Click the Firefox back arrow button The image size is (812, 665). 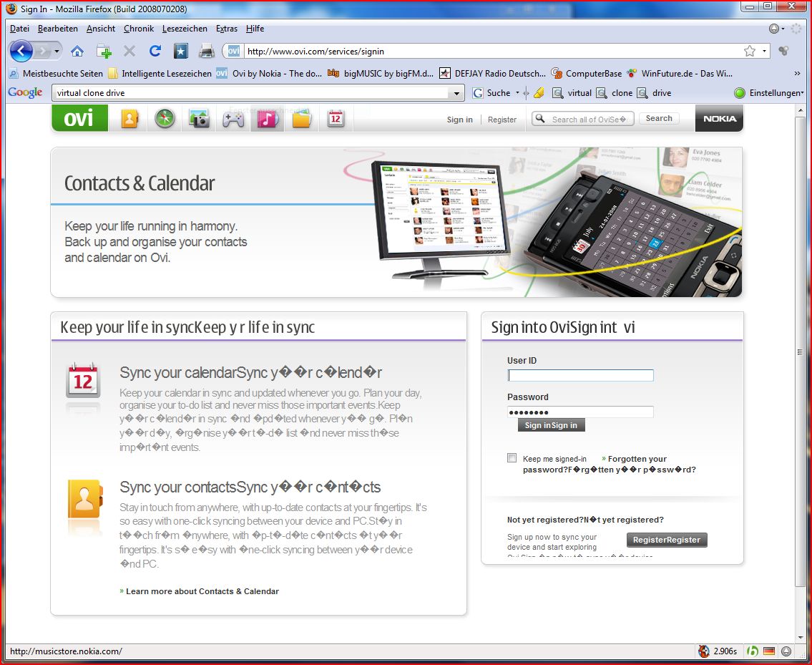21,51
